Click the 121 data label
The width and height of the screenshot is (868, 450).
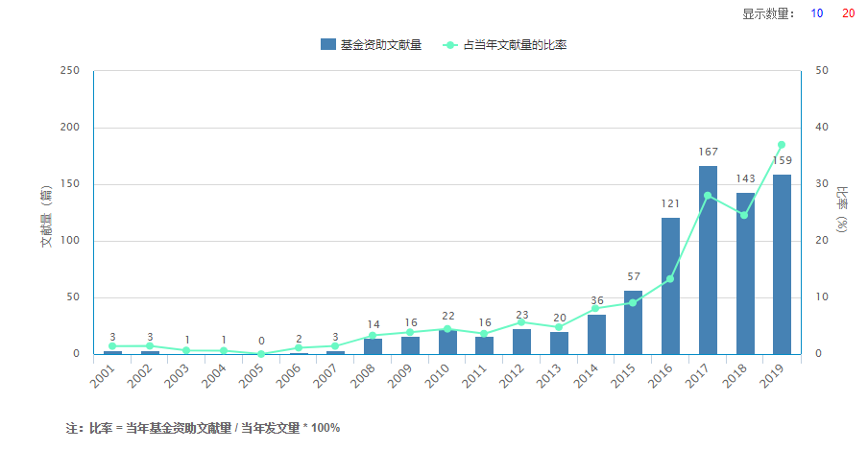pyautogui.click(x=670, y=203)
